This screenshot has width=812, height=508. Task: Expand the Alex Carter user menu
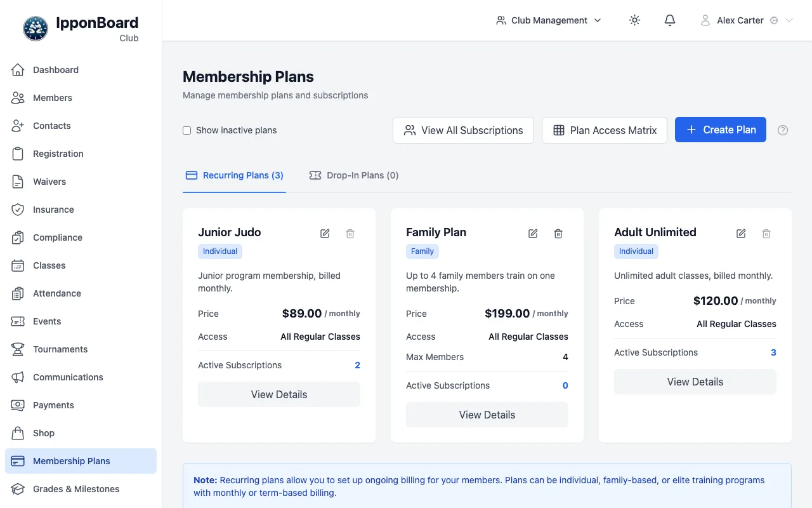(x=747, y=20)
